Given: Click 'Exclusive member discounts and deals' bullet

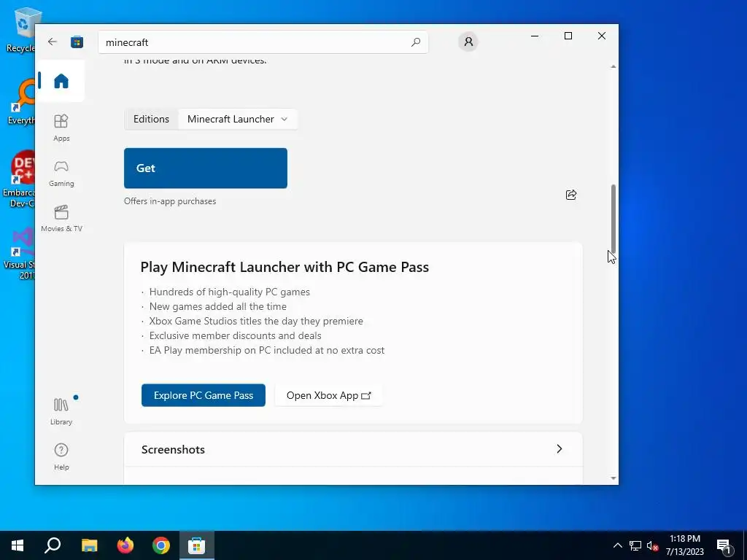Looking at the screenshot, I should pos(236,335).
